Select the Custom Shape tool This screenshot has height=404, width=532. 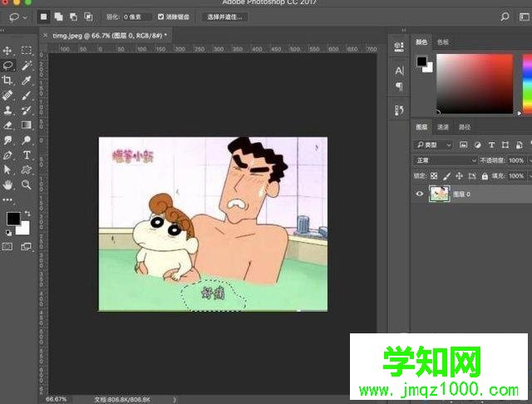tap(27, 170)
